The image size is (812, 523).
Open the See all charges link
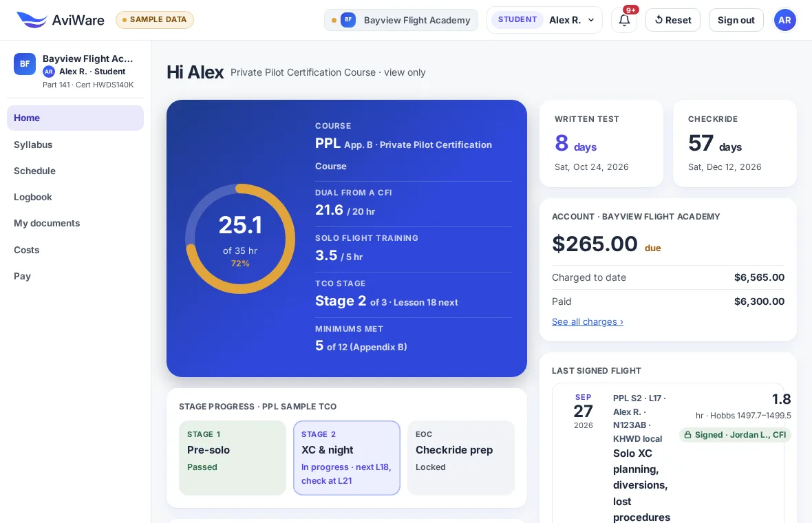tap(587, 321)
